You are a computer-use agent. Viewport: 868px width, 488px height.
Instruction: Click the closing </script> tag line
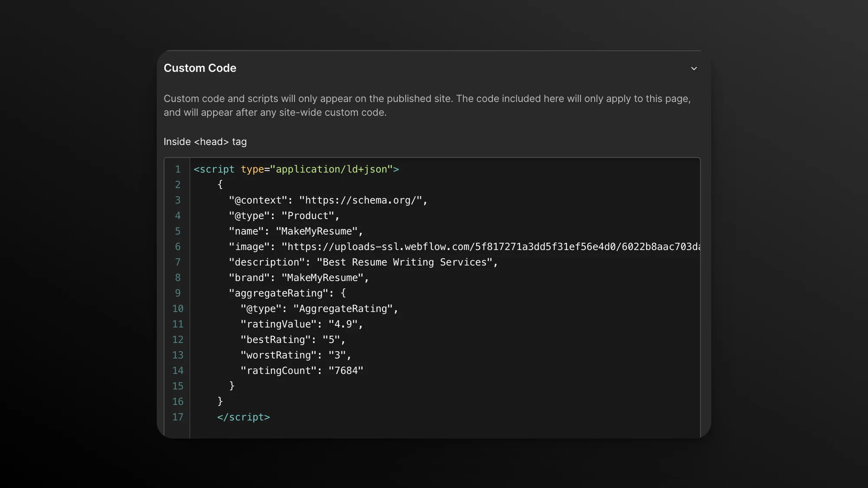(243, 417)
